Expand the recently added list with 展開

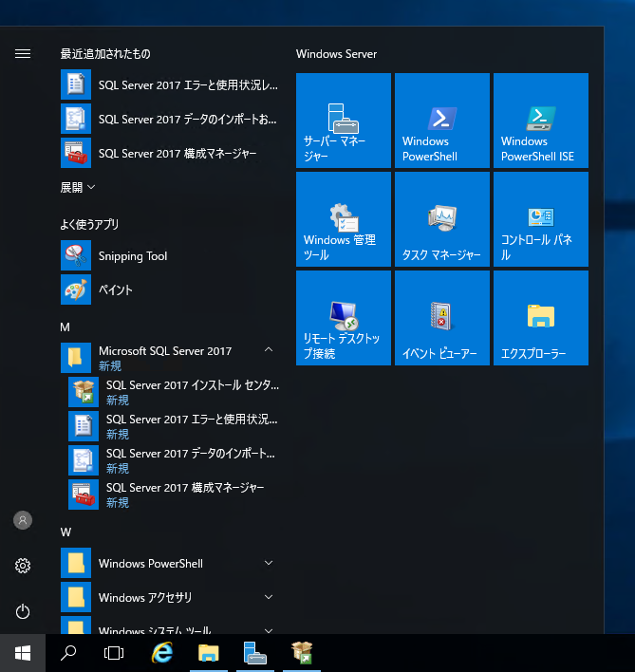tap(78, 187)
